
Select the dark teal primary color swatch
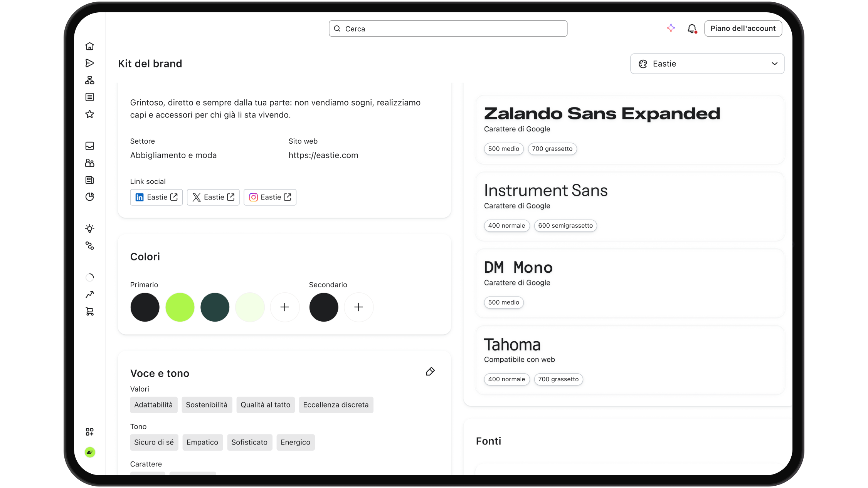coord(215,307)
